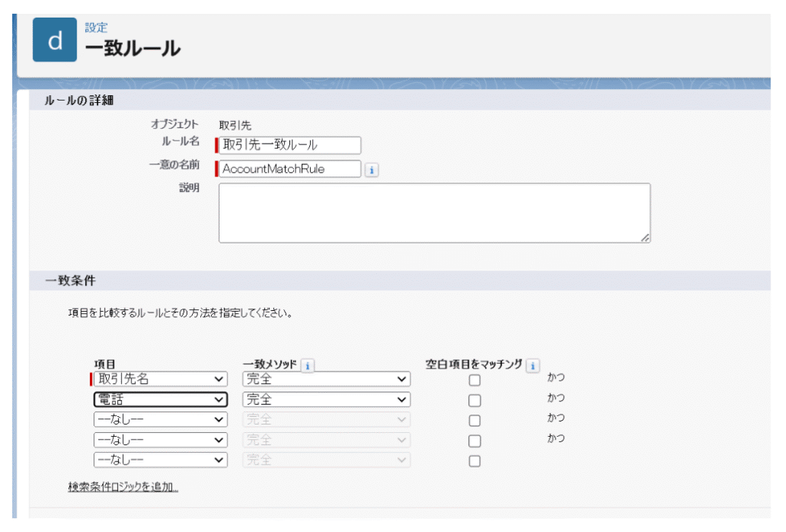Click the 一意の名前 AccountMatchRule input field
Screen dimensions: 786x532
pyautogui.click(x=289, y=169)
